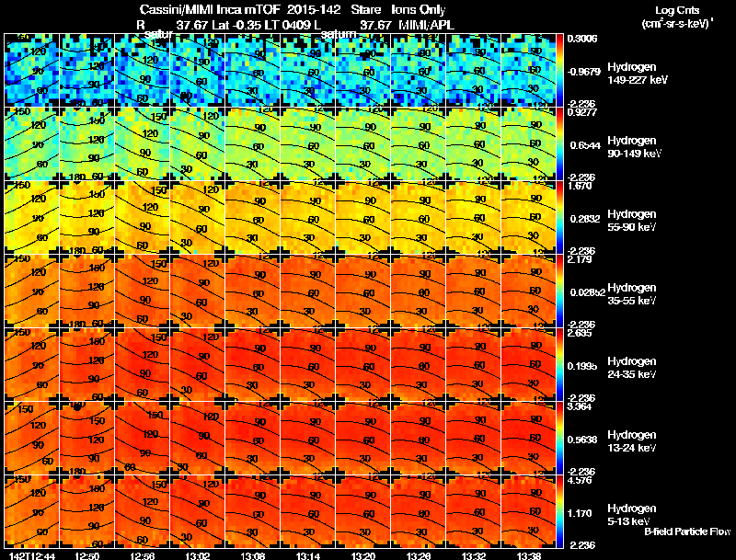Click the Hydrogen 55-90 keV label
The height and width of the screenshot is (560, 736).
632,221
